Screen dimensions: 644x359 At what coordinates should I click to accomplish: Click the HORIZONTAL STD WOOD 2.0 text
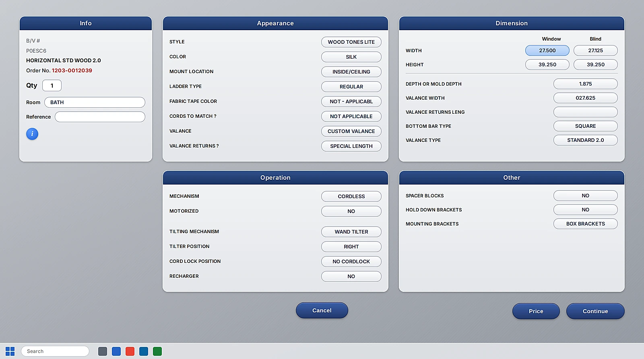[64, 60]
